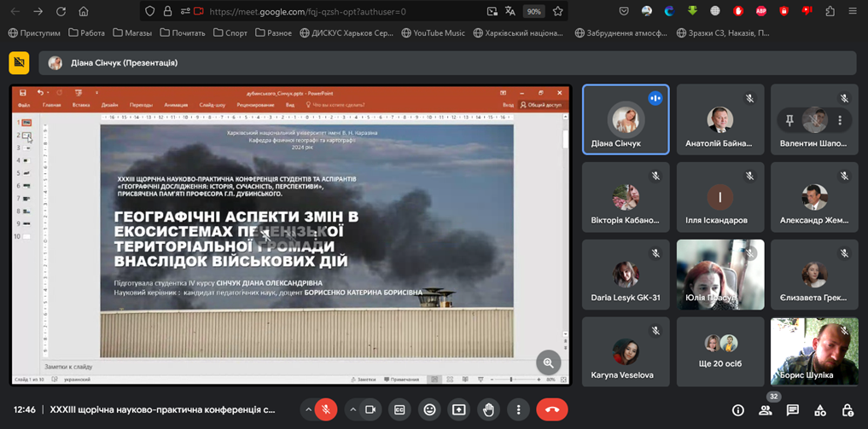This screenshot has width=868, height=429.
Task: Raise hand in the meeting
Action: click(488, 409)
